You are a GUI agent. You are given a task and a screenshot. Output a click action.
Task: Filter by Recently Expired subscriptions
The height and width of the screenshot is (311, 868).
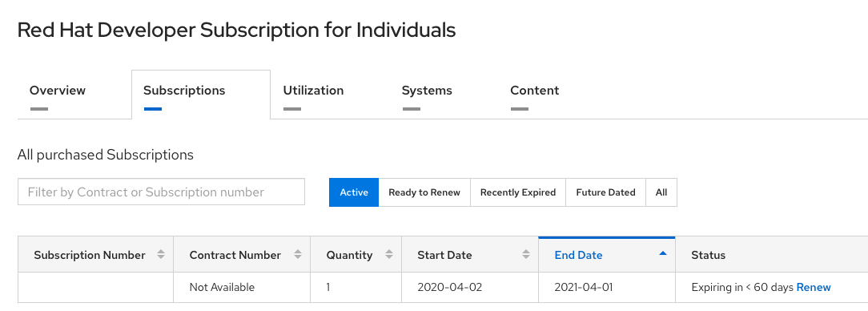pyautogui.click(x=518, y=192)
